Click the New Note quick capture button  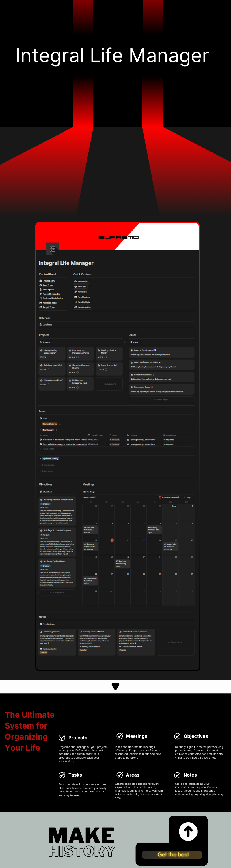coord(80,292)
